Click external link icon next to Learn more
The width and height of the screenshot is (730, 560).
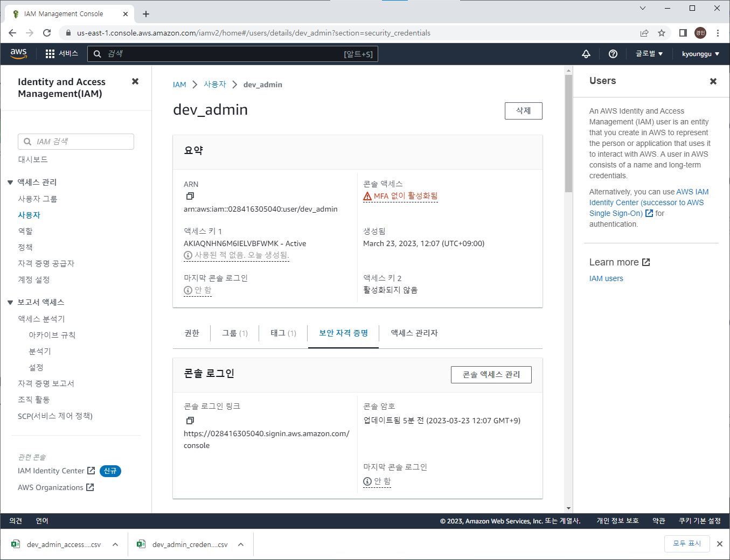(646, 262)
